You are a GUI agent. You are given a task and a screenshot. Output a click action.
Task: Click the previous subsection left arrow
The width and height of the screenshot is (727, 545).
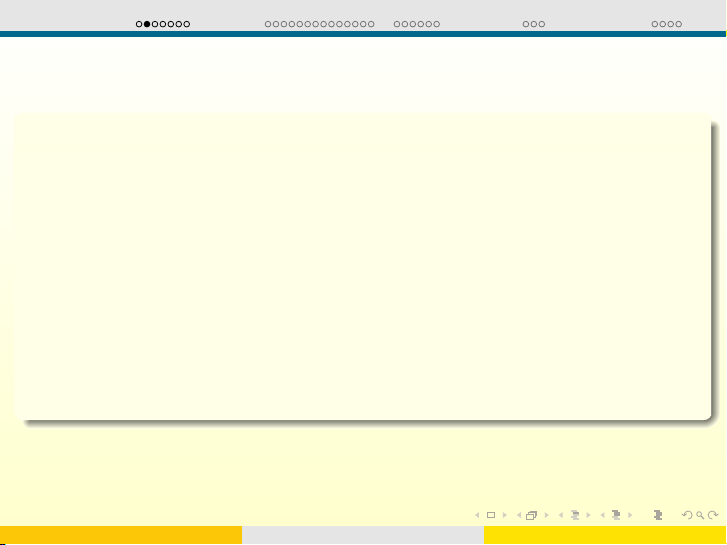pyautogui.click(x=560, y=515)
